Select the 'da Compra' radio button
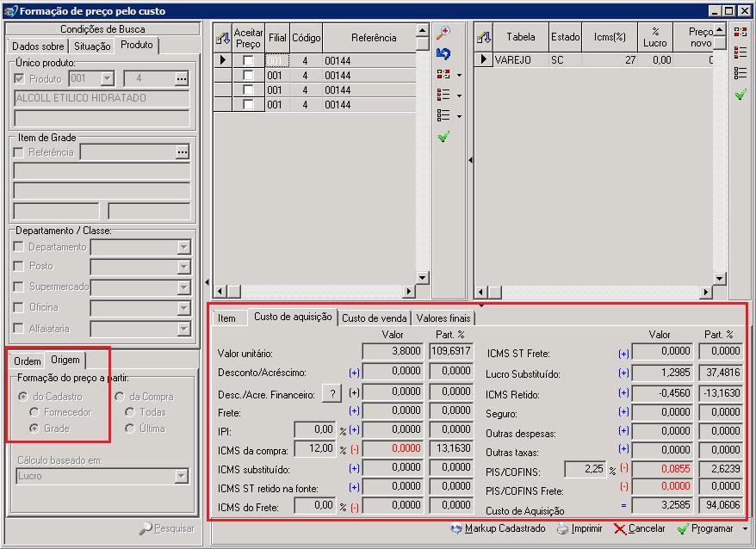The height and width of the screenshot is (549, 756). 120,397
